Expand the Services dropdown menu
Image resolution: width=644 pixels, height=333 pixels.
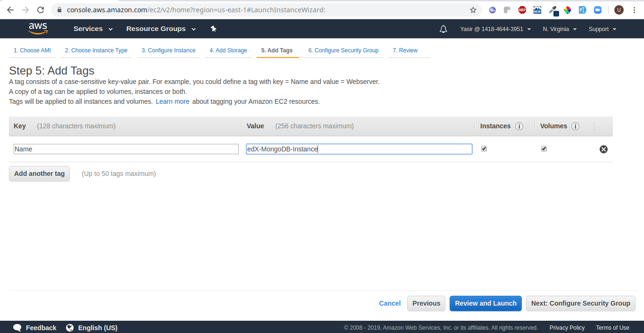coord(93,29)
